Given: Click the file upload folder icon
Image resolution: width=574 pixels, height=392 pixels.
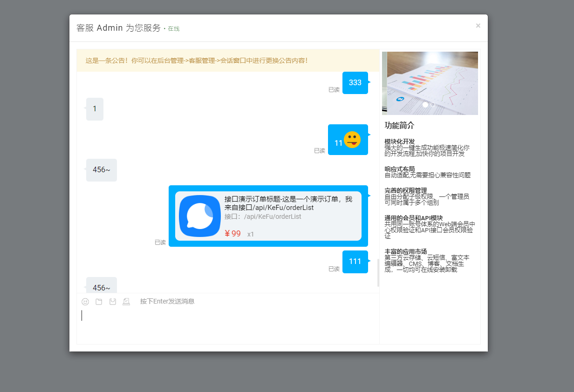Looking at the screenshot, I should [x=99, y=302].
